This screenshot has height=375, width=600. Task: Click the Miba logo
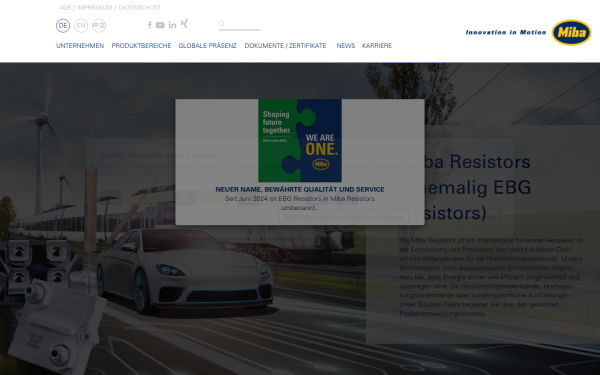tap(571, 33)
